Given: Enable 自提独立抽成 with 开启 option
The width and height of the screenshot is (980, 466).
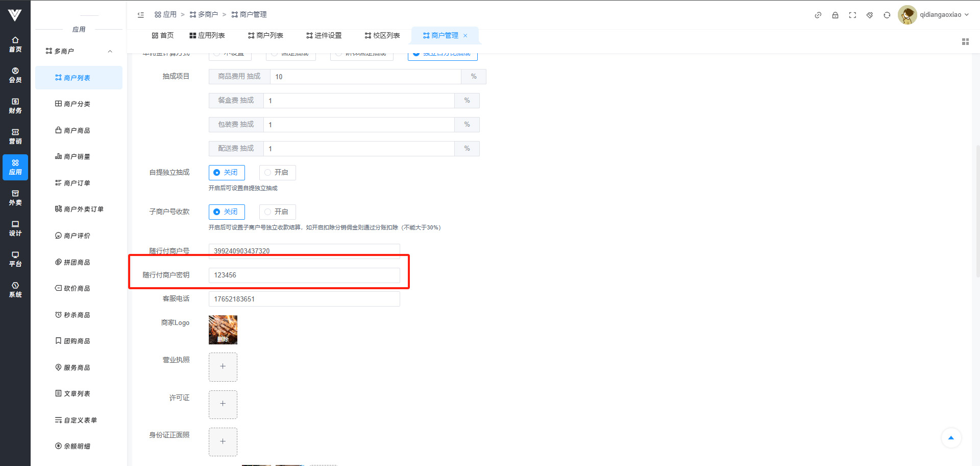Looking at the screenshot, I should [277, 173].
